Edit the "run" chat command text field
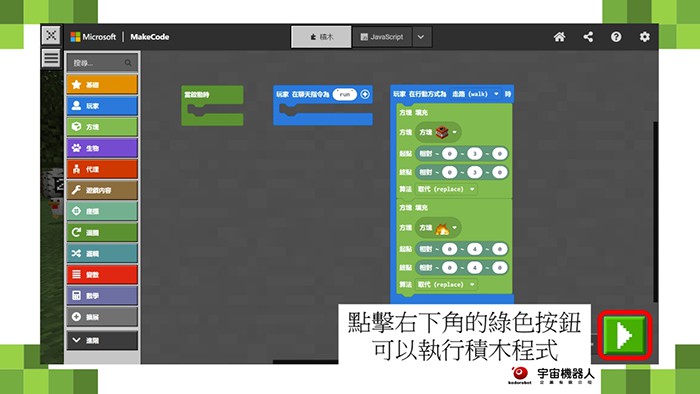Viewport: 700px width, 394px height. pyautogui.click(x=345, y=94)
